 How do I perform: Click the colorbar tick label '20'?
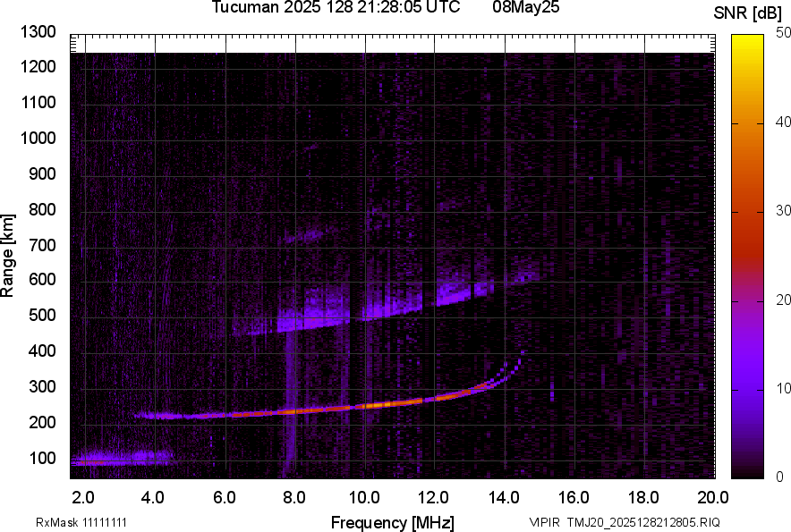tap(783, 300)
